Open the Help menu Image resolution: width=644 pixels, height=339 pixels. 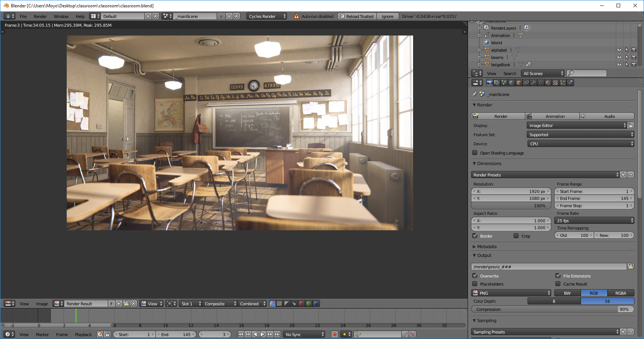click(80, 16)
